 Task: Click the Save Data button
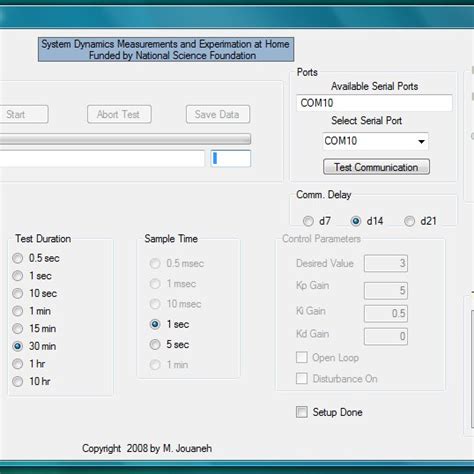(218, 114)
